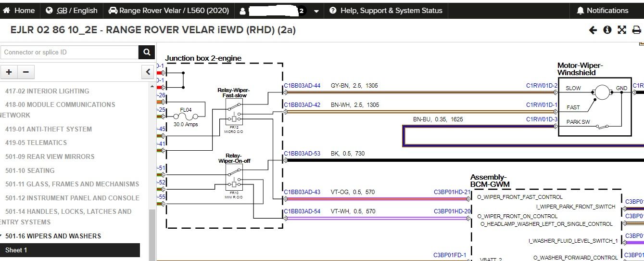Screen dimensions: 644x261
Task: Click Junction box 2-engine title
Action: [203, 58]
